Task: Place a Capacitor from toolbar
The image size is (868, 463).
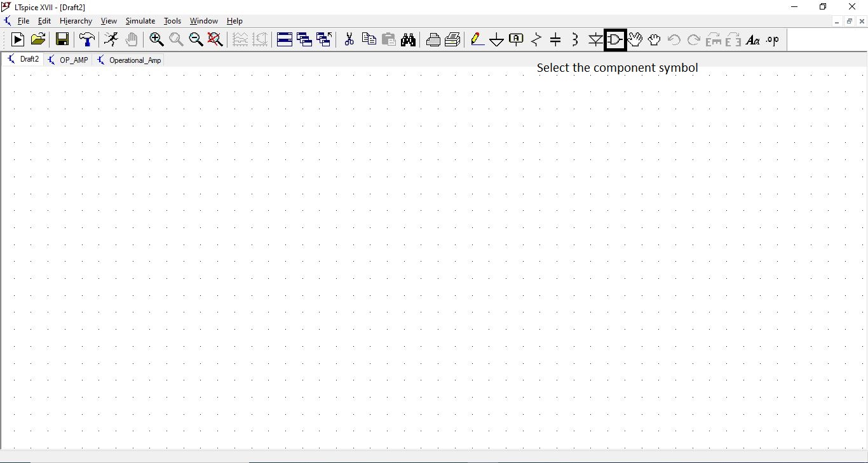Action: [556, 40]
